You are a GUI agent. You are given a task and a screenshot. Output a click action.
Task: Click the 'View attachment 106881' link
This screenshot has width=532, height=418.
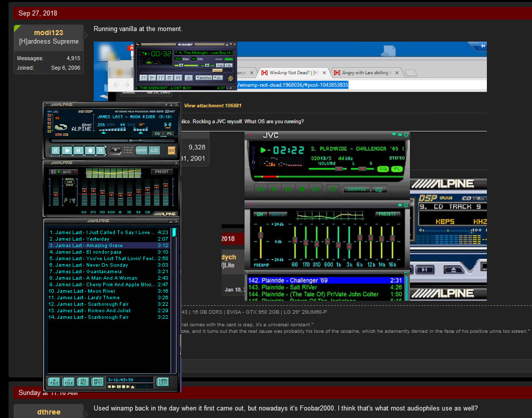[213, 106]
